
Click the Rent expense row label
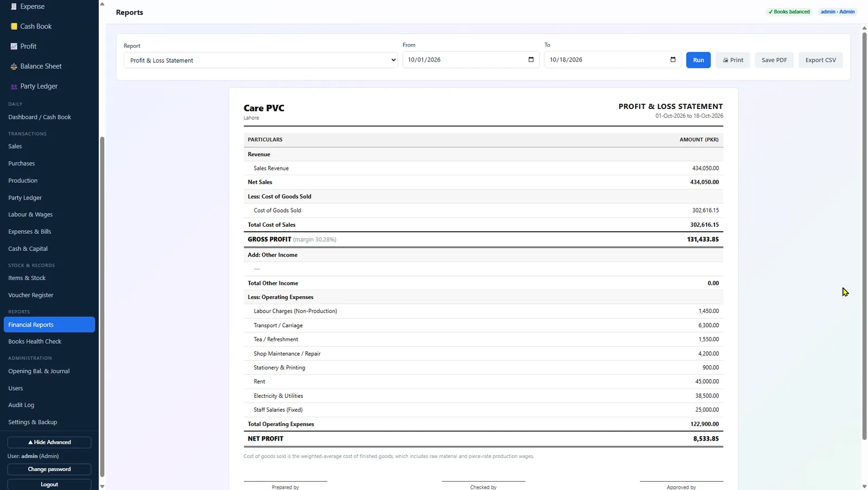(x=259, y=381)
